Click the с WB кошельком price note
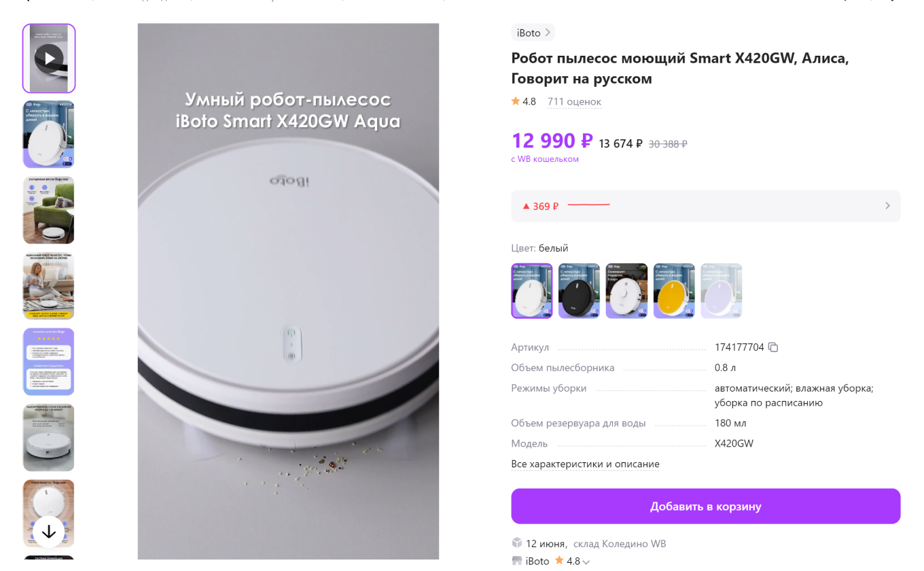924x571 pixels. (x=545, y=159)
